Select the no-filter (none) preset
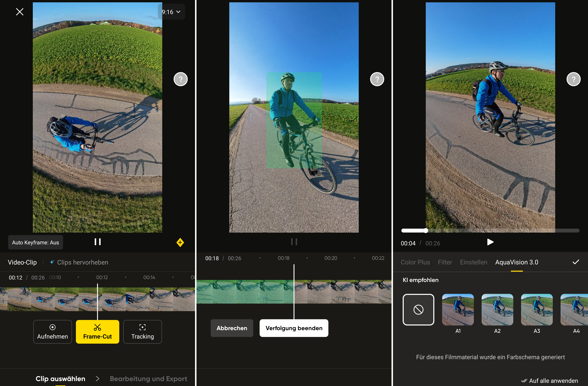The image size is (588, 386). click(x=418, y=309)
